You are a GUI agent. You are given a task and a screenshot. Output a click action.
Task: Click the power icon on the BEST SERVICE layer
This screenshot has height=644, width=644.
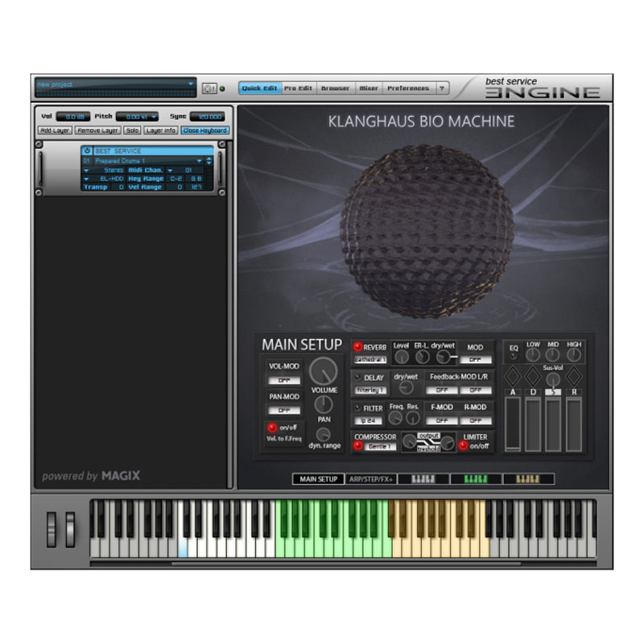pyautogui.click(x=87, y=151)
